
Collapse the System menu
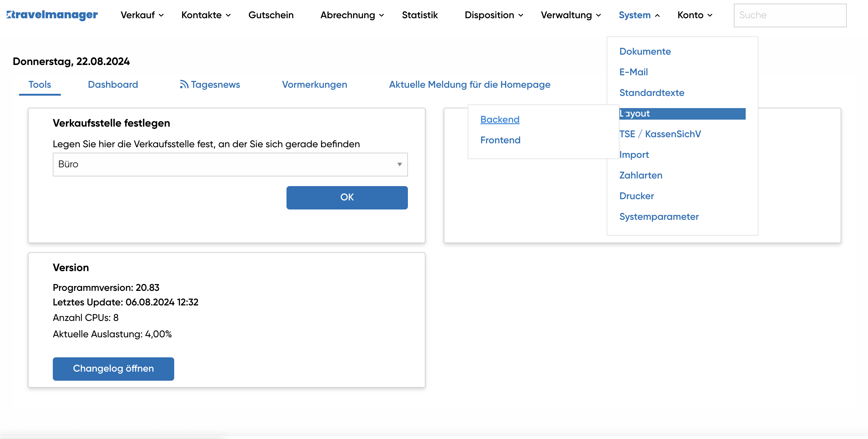(x=639, y=15)
